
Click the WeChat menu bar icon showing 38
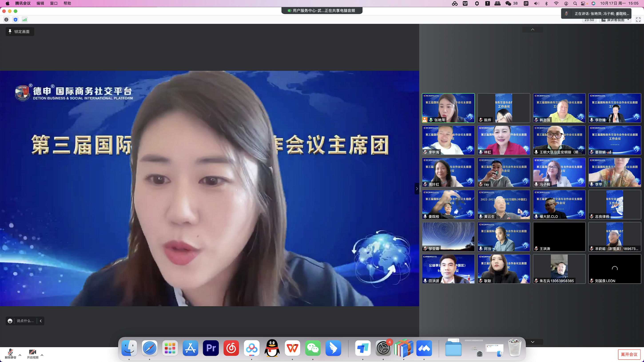pos(511,3)
